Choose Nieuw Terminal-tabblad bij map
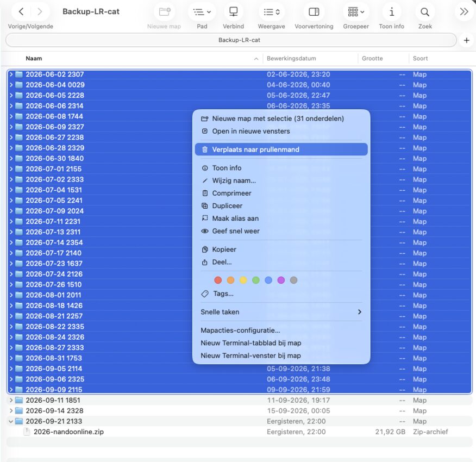 coord(281,343)
